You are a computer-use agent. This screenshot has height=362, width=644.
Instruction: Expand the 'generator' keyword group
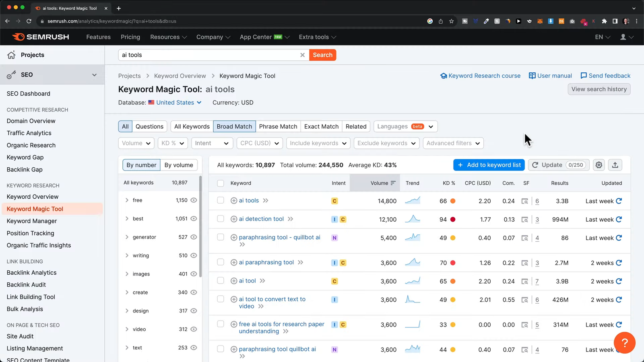click(127, 237)
